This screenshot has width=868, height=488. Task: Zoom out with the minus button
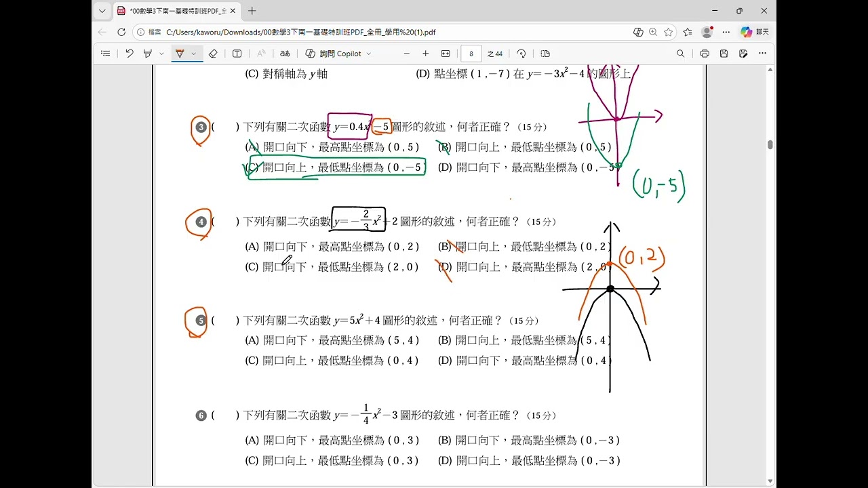tap(407, 54)
